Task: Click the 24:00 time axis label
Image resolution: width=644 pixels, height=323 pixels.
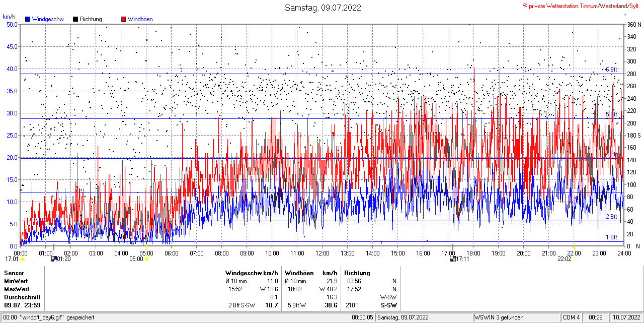Action: tap(624, 253)
